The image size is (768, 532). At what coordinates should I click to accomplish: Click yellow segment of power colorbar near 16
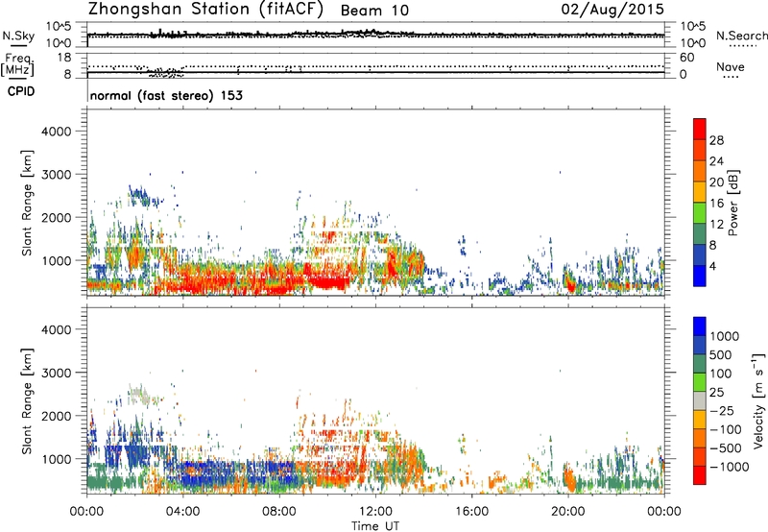click(700, 191)
